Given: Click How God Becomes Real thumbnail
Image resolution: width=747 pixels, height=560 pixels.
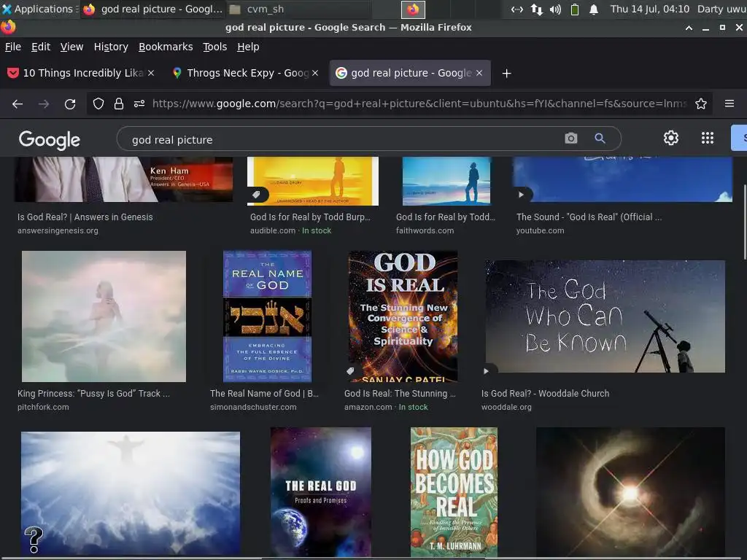Looking at the screenshot, I should coord(454,492).
